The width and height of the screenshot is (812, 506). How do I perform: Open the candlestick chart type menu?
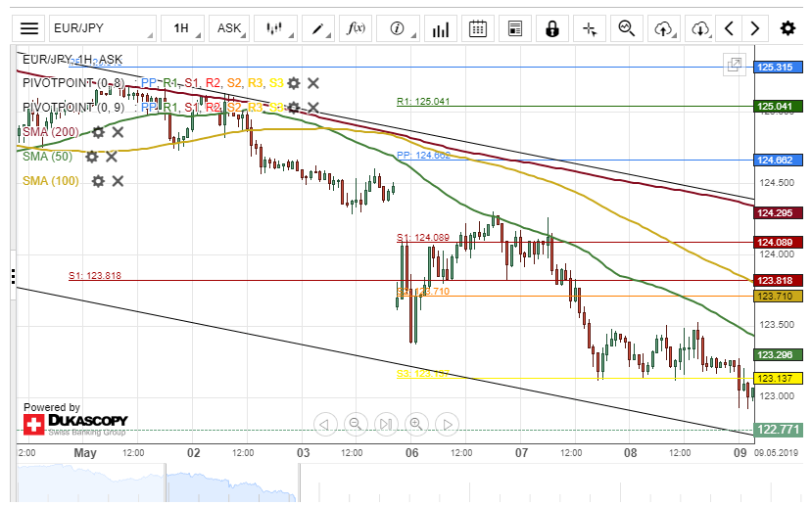(275, 28)
